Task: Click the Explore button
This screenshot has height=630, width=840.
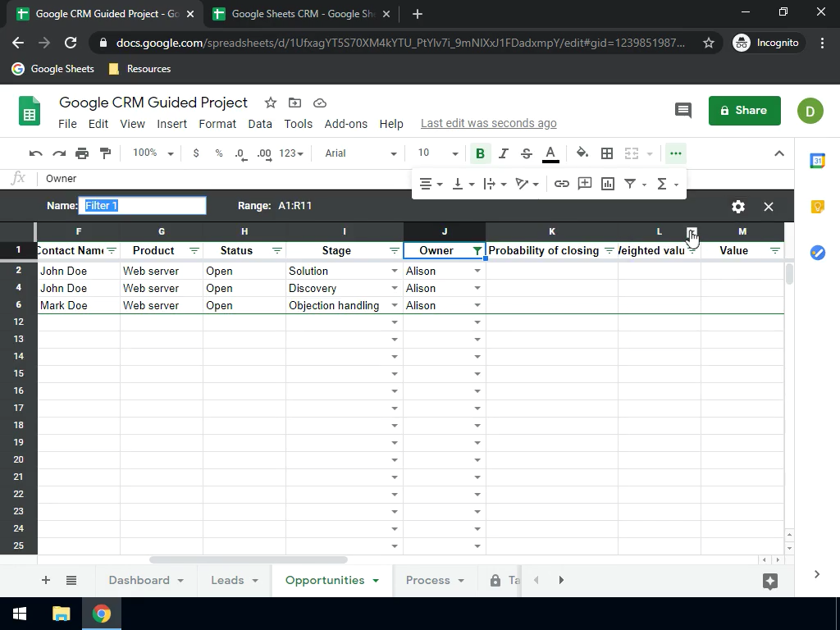Action: coord(769,582)
